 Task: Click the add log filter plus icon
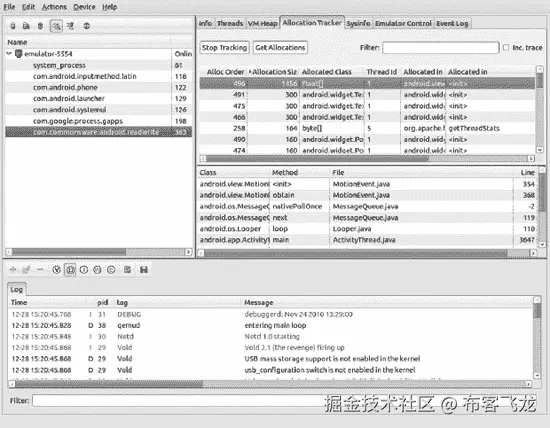click(x=13, y=269)
